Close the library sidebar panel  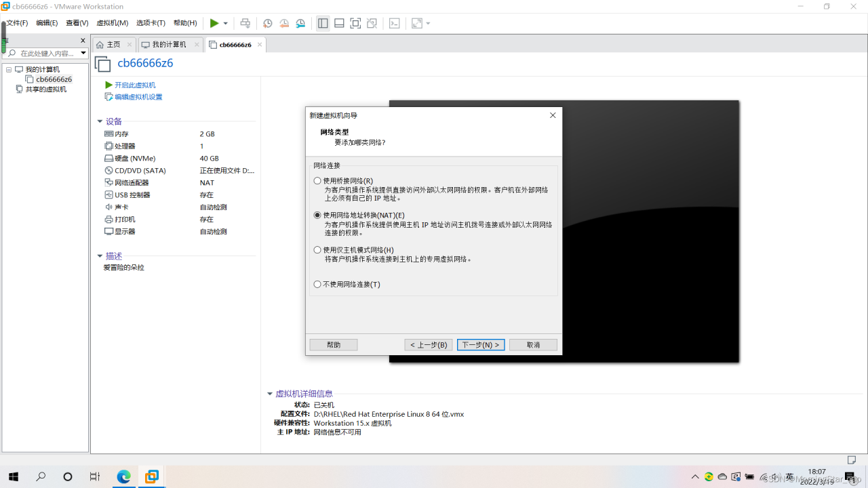pos(83,41)
